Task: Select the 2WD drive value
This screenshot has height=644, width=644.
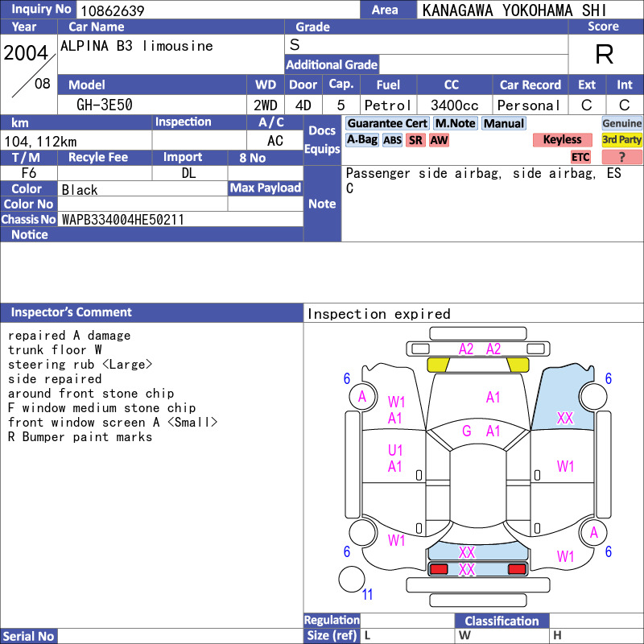Action: tap(266, 105)
